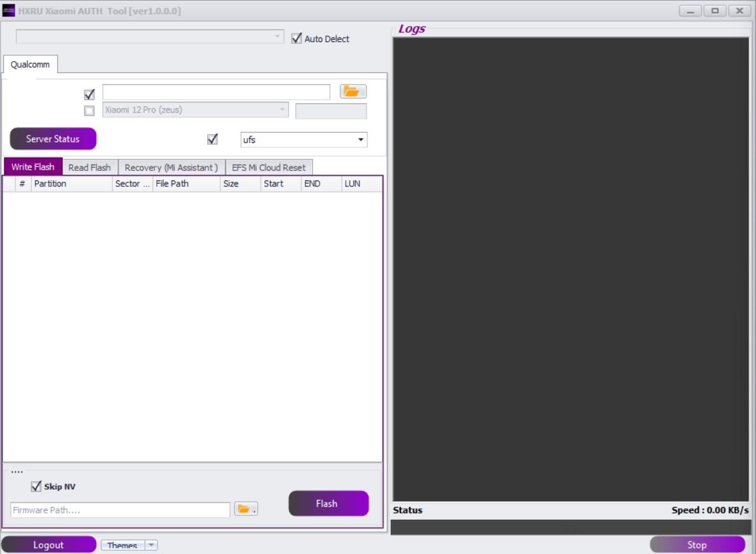Uncheck the checkbox beside the top file field
This screenshot has width=756, height=554.
coord(89,94)
